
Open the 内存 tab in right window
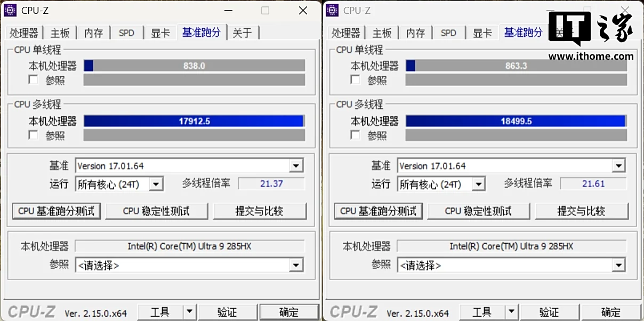[415, 33]
